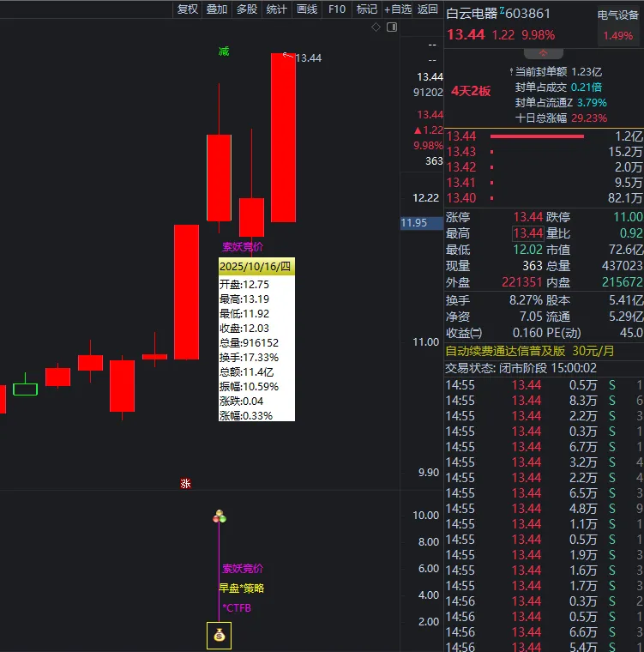Activate the 画线 drawing tool
The height and width of the screenshot is (652, 644).
coord(306,9)
